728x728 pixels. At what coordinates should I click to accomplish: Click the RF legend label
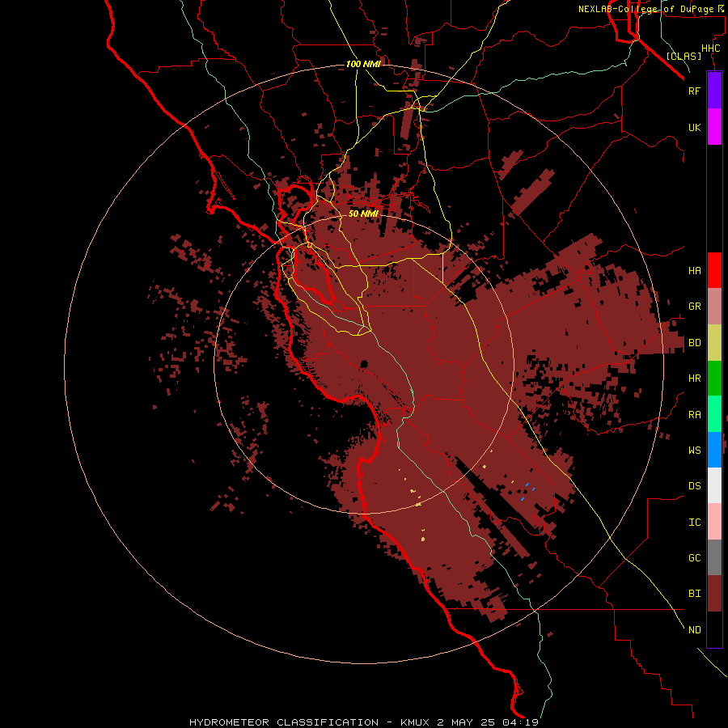pos(694,91)
